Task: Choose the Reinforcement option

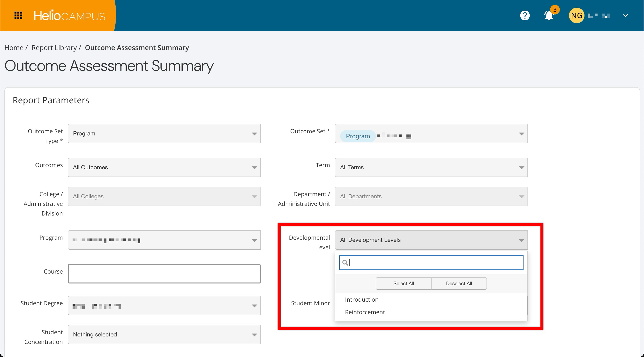Action: [x=365, y=312]
